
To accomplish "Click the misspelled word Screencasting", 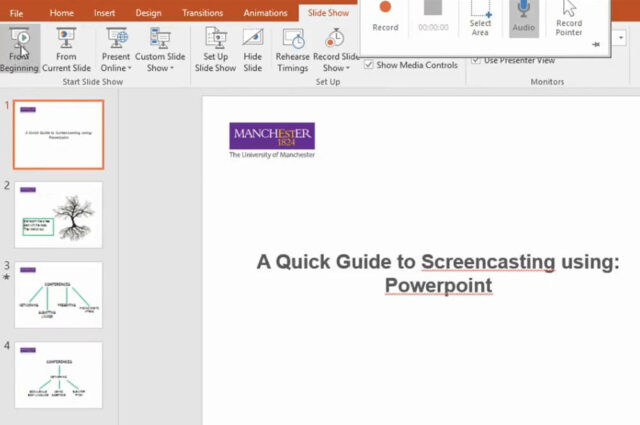I will pyautogui.click(x=488, y=262).
